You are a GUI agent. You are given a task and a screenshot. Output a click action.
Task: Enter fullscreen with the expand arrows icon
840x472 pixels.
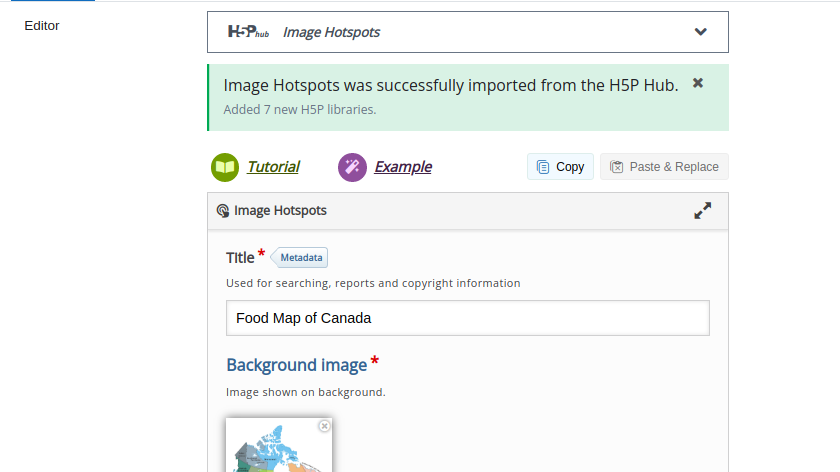702,211
